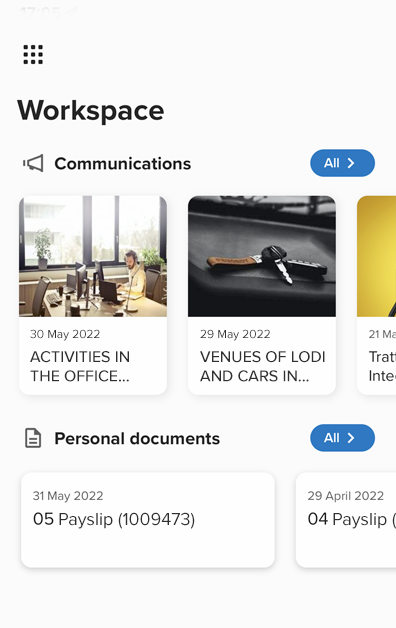This screenshot has width=396, height=628.
Task: Open the 05 Payslip (1009473) document
Action: pos(148,520)
